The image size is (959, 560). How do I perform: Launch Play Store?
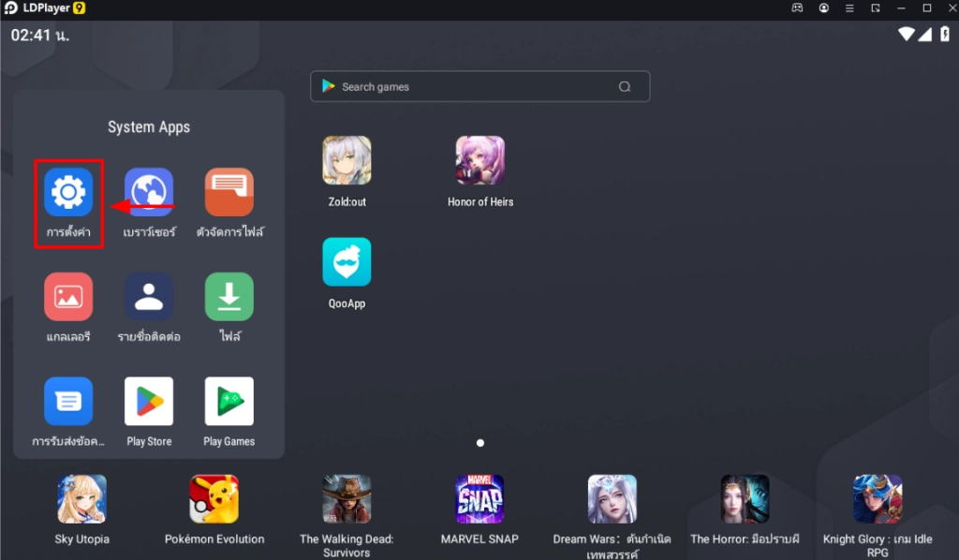149,401
